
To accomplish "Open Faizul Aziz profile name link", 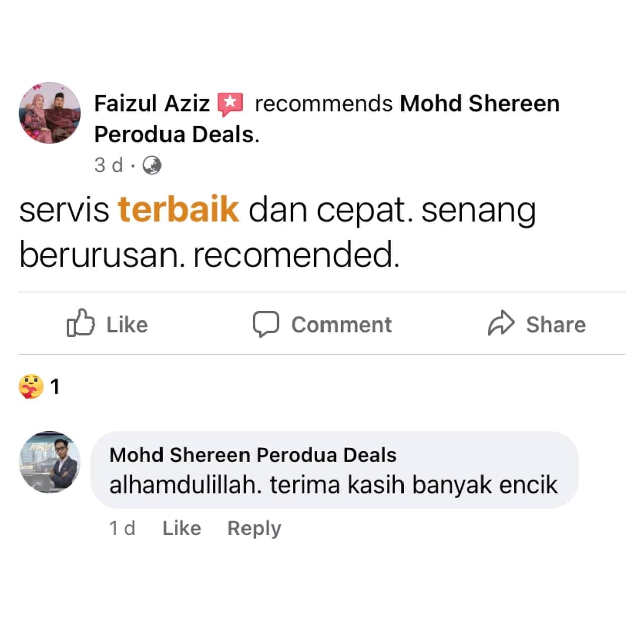I will pyautogui.click(x=152, y=103).
